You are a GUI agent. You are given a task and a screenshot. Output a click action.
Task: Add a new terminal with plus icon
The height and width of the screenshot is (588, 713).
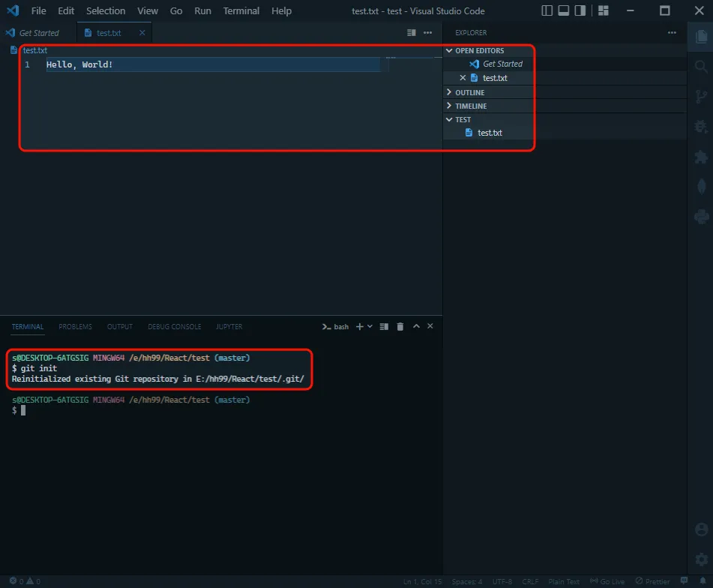coord(359,326)
